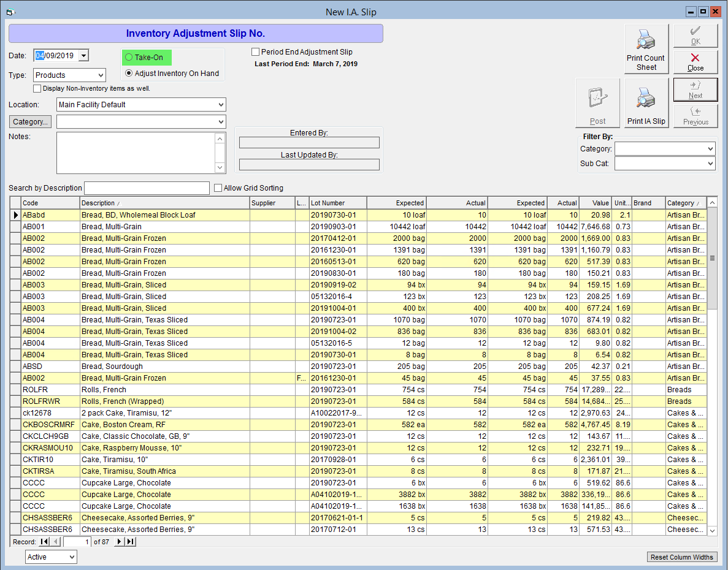
Task: Click value 7,646.68 cell
Action: (596, 226)
